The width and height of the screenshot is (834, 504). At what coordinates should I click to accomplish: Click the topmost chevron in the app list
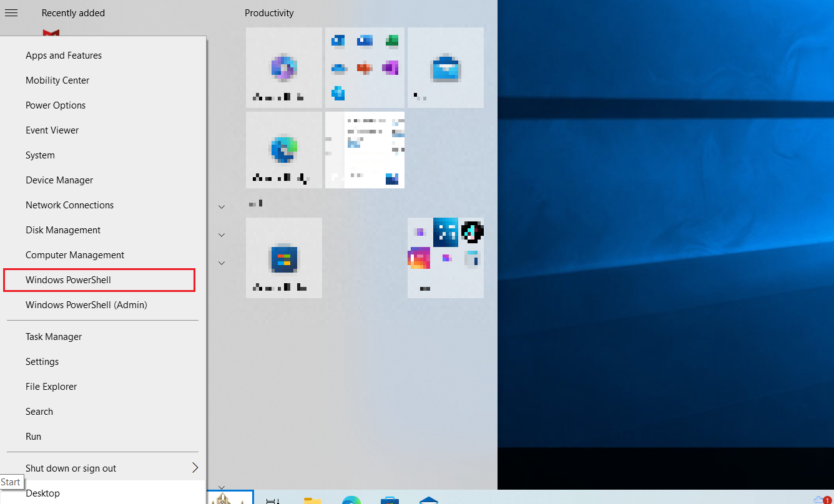(222, 206)
